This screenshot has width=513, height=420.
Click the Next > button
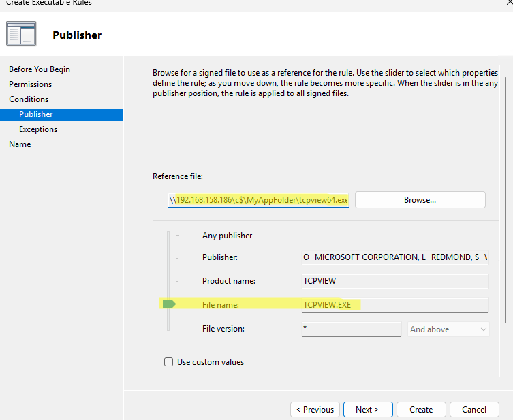pos(367,409)
